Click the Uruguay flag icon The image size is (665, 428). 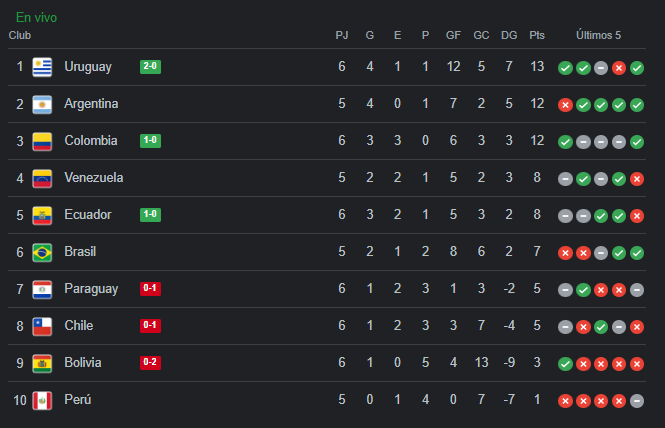click(x=42, y=67)
